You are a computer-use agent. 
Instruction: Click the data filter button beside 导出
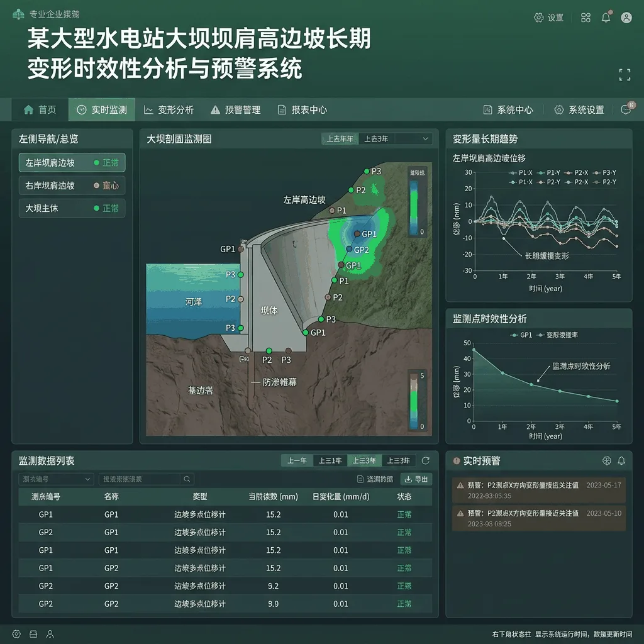[375, 479]
